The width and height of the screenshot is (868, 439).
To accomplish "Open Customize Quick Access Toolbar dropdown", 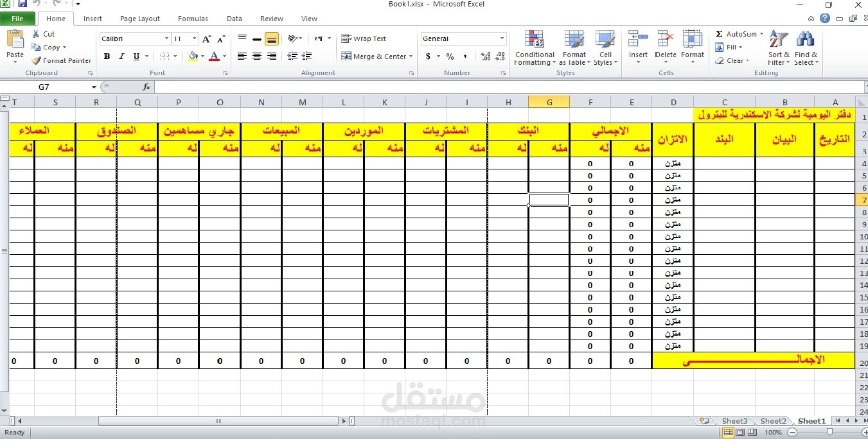I will tap(78, 4).
